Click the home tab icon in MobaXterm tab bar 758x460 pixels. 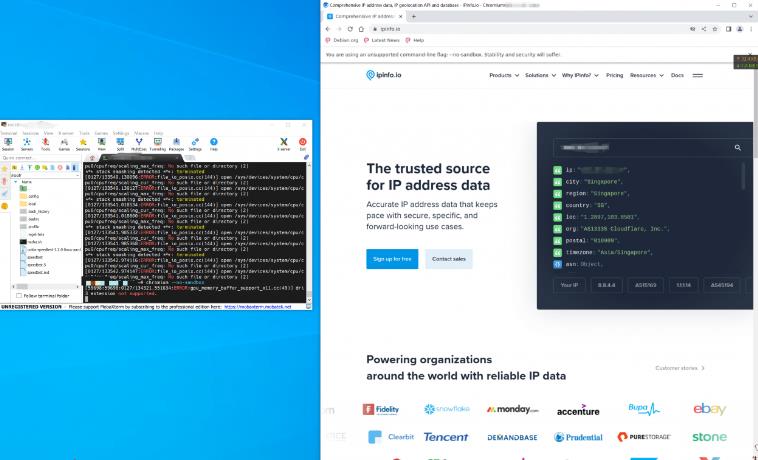point(92,158)
